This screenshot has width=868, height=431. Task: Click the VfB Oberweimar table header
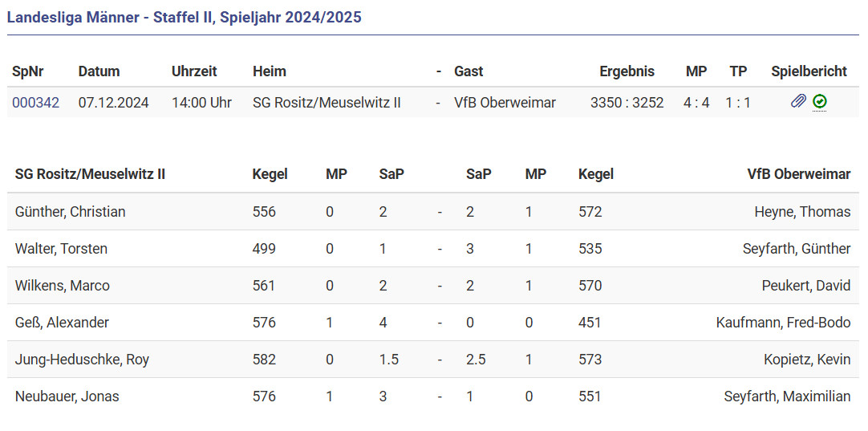coord(798,174)
